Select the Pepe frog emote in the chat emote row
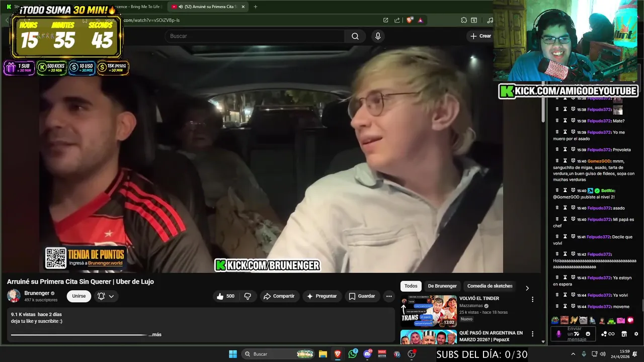 tap(555, 320)
